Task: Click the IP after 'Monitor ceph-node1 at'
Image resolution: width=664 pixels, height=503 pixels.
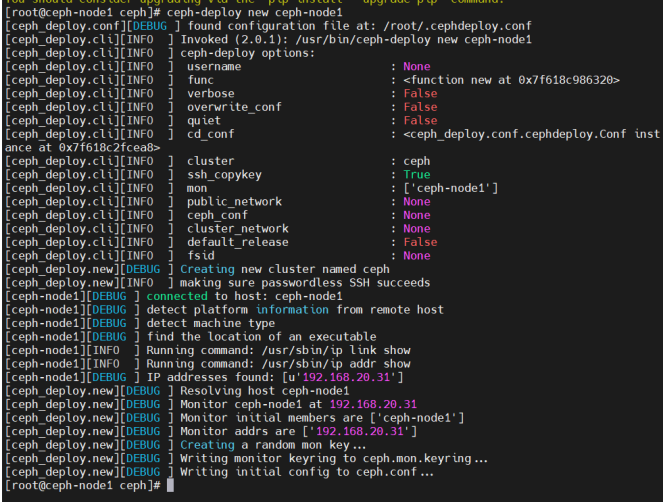Action: point(373,405)
